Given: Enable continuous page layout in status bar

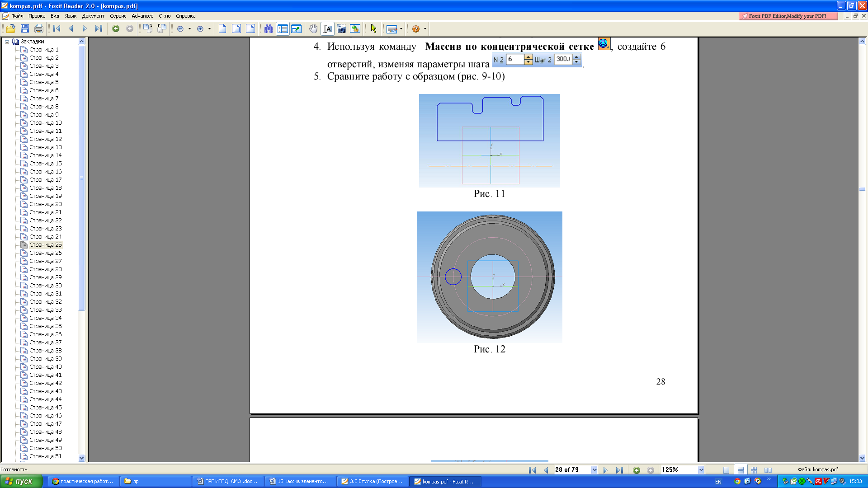Looking at the screenshot, I should [x=741, y=470].
